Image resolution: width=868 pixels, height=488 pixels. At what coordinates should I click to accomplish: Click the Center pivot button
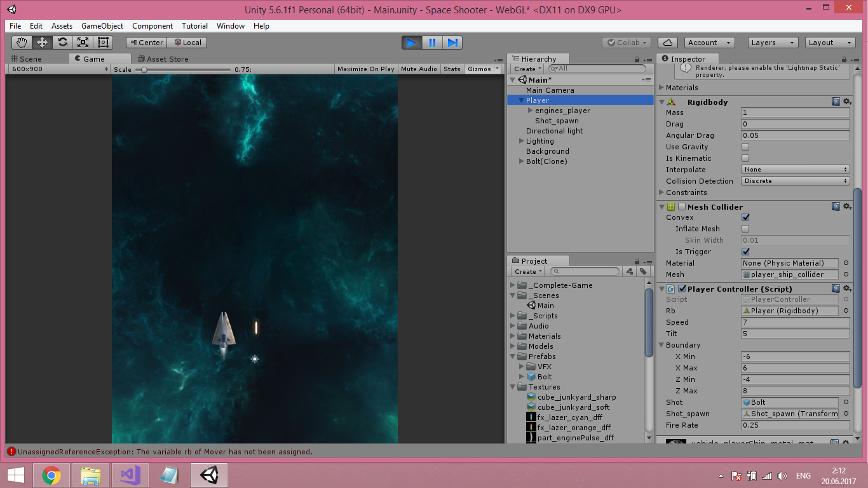(x=146, y=43)
